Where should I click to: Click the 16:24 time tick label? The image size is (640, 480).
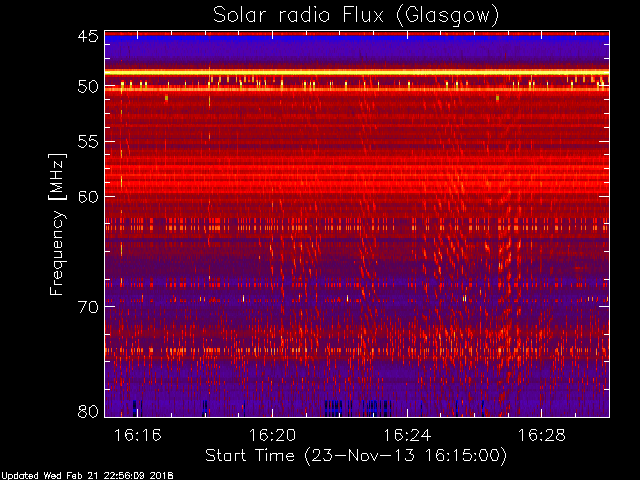[x=407, y=435]
